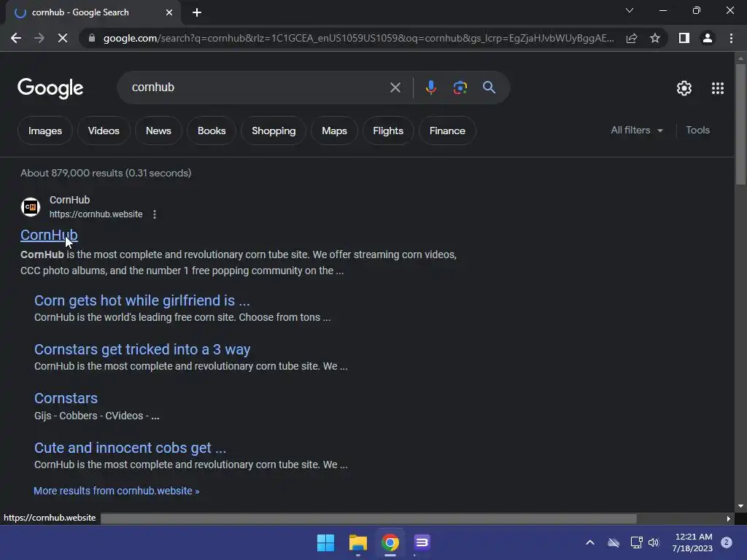Image resolution: width=747 pixels, height=560 pixels.
Task: Open the Cornstars sitelink
Action: click(66, 398)
